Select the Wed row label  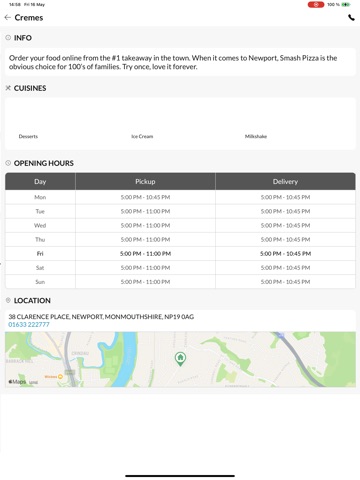tap(40, 225)
